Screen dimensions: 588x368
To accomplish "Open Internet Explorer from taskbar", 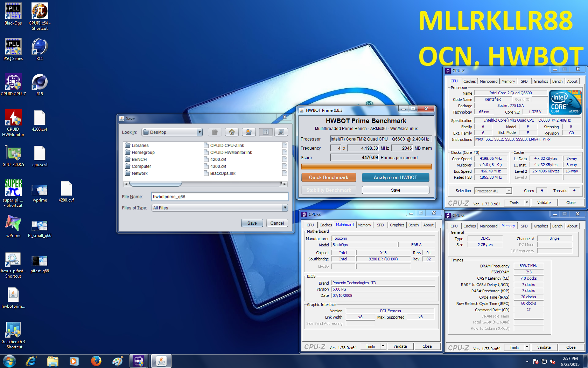I will tap(31, 361).
